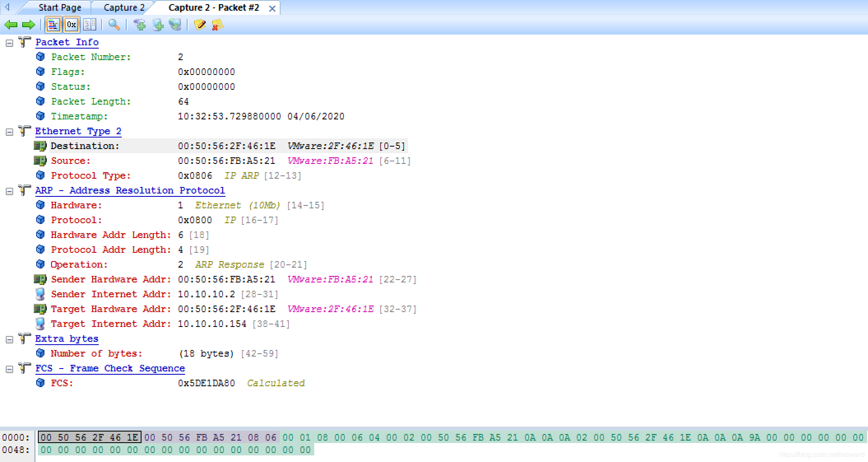Click the Packet Info header link
Image resolution: width=868 pixels, height=462 pixels.
(x=67, y=42)
